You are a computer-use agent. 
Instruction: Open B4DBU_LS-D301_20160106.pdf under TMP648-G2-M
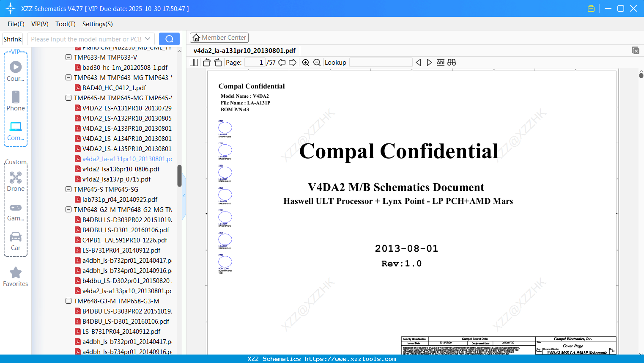(126, 230)
